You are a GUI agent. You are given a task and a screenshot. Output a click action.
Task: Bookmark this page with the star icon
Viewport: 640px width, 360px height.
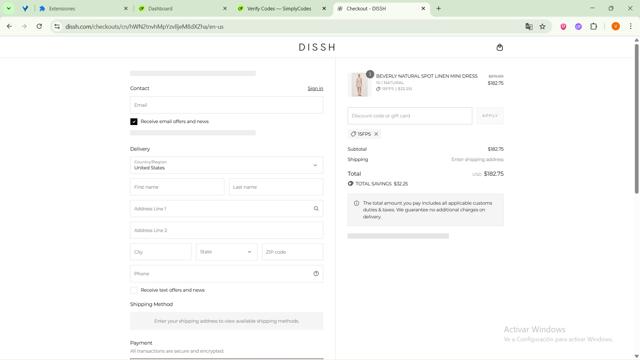tap(542, 27)
